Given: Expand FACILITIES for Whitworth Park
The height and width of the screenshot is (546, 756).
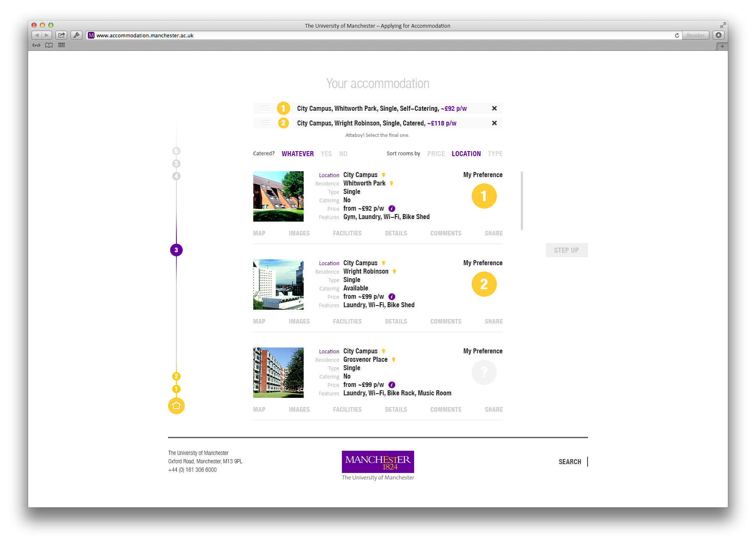Looking at the screenshot, I should coord(347,233).
